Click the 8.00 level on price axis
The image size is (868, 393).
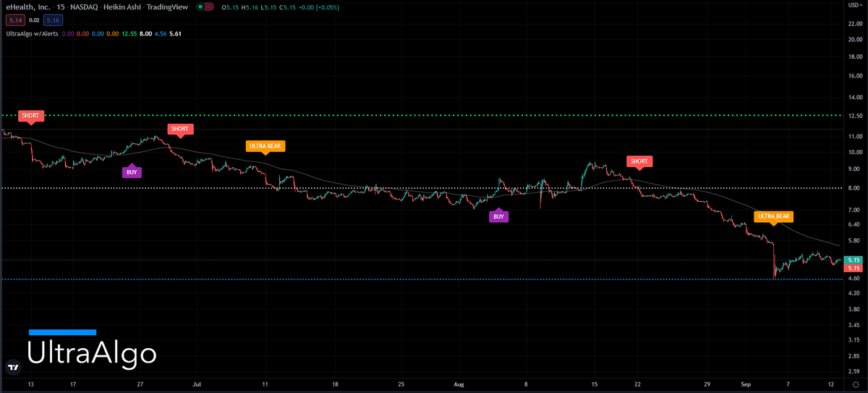tap(854, 188)
